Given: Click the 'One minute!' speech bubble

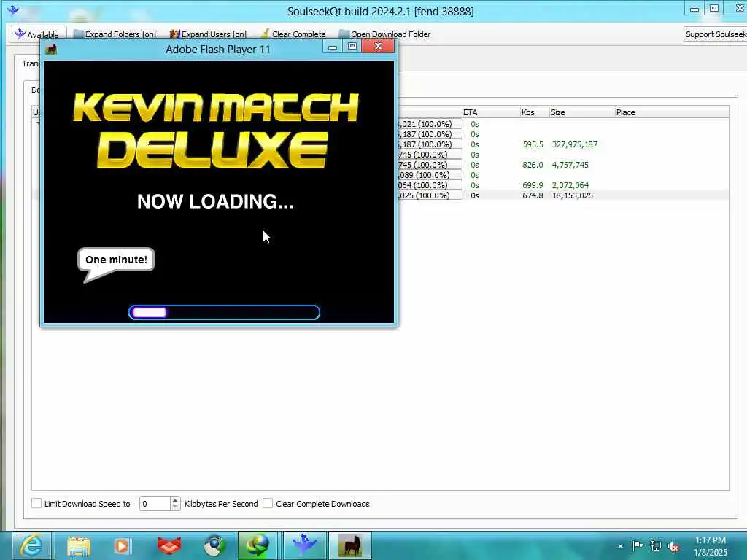Looking at the screenshot, I should pos(116,260).
